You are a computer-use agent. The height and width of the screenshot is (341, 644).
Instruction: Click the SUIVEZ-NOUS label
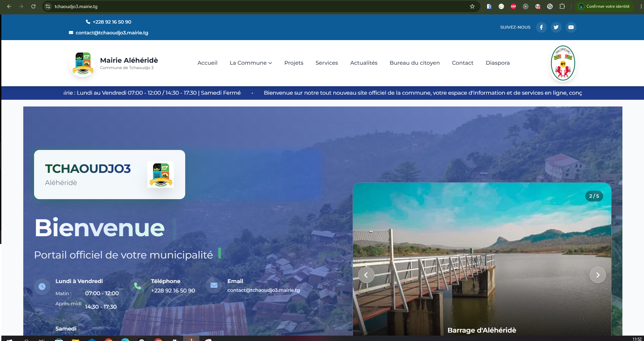pos(515,27)
